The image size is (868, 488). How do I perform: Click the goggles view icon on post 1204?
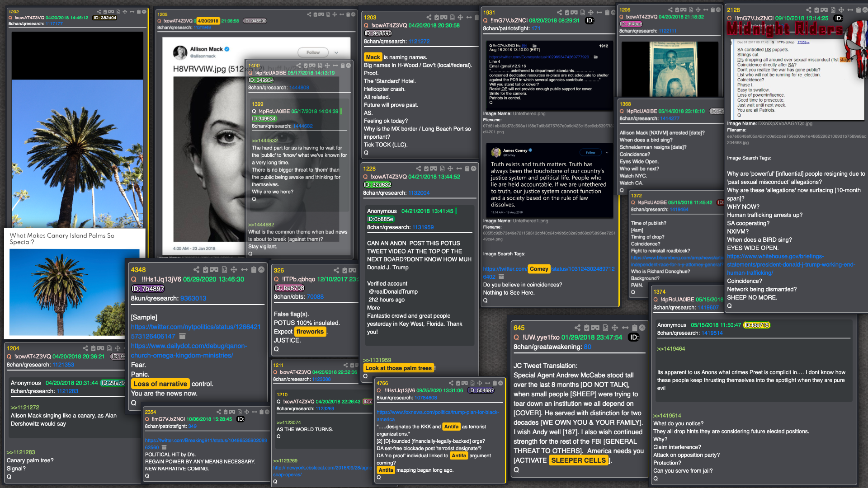point(101,348)
